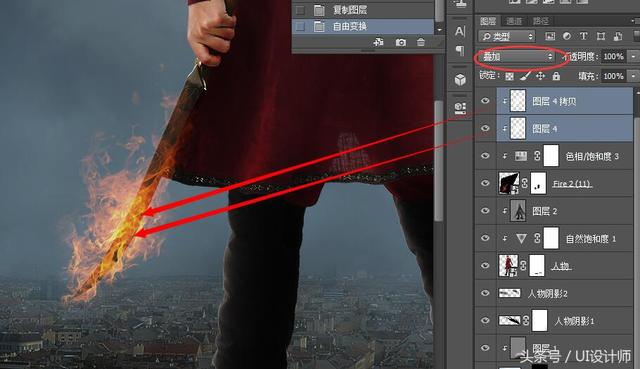Hide the 人物阴影2 layer
Image resolution: width=640 pixels, height=369 pixels.
[x=485, y=293]
